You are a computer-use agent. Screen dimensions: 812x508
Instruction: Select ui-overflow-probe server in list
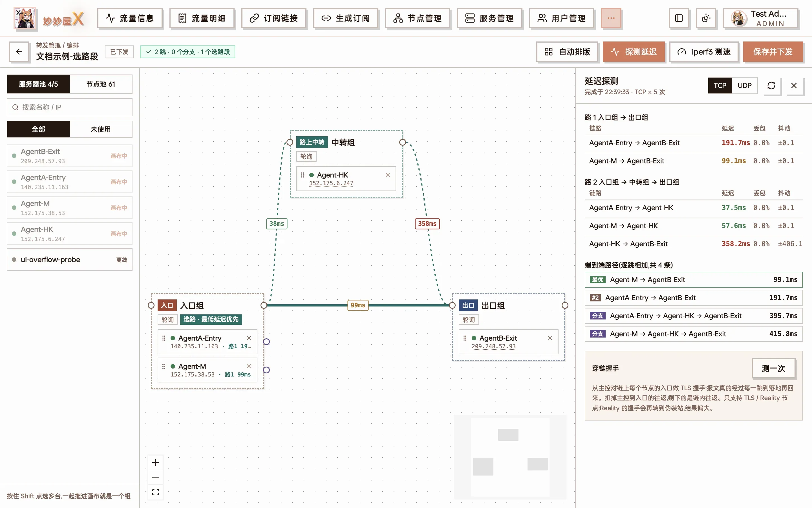coord(69,259)
